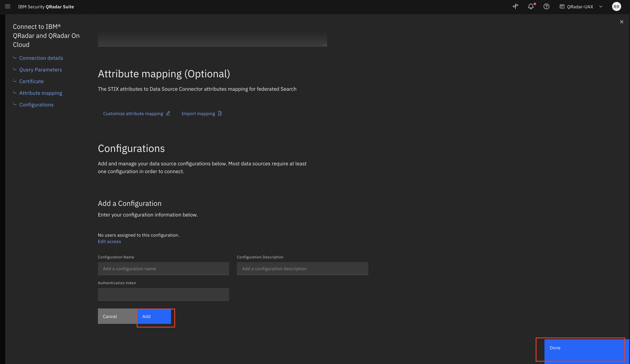Viewport: 630px width, 364px height.
Task: Add the new configuration
Action: click(x=154, y=316)
